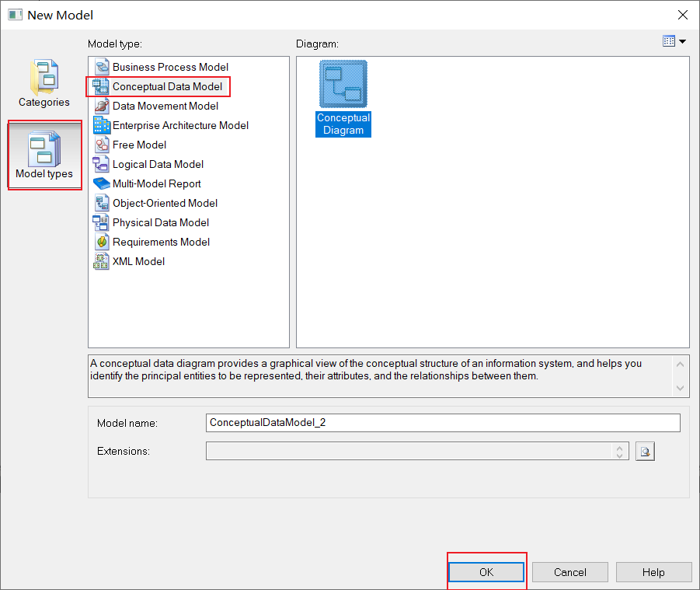
Task: Select Enterprise Architecture Model
Action: click(x=180, y=125)
